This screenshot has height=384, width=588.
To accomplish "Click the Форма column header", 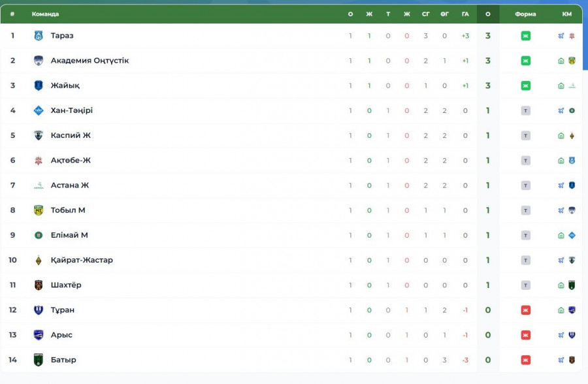I will tap(525, 14).
